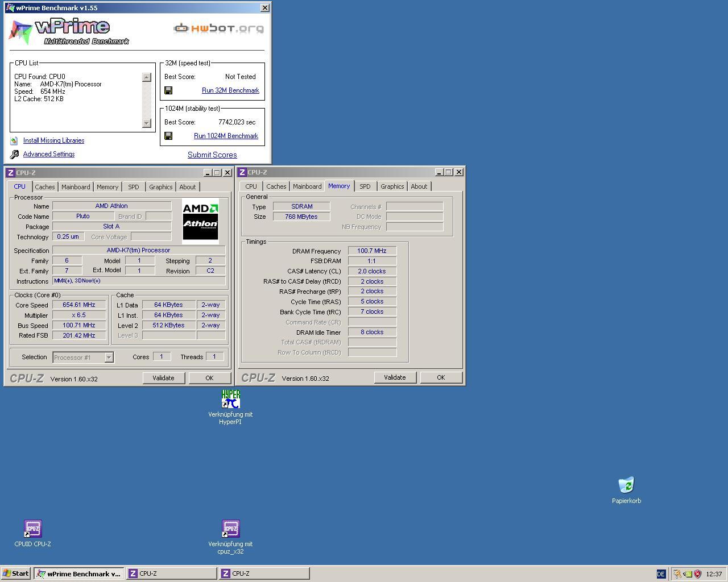Screen dimensions: 728x582
Task: Click Run 32M Benchmark link
Action: click(230, 90)
